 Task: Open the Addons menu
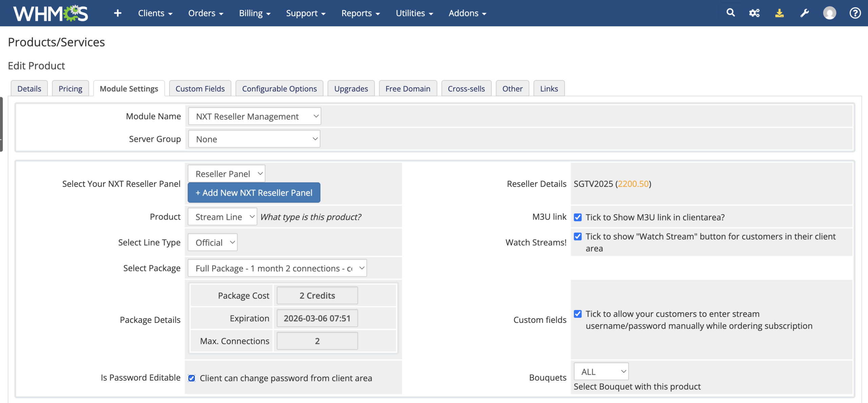468,13
